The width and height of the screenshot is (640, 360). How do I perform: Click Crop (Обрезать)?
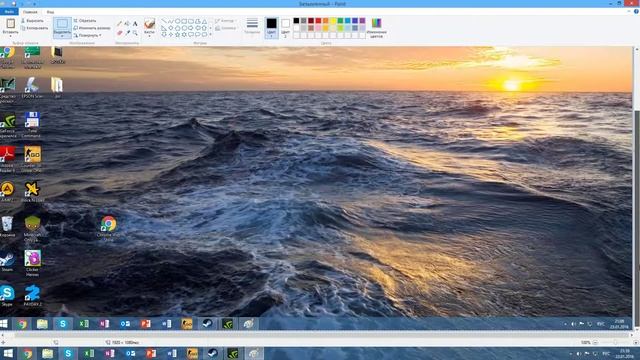point(85,20)
